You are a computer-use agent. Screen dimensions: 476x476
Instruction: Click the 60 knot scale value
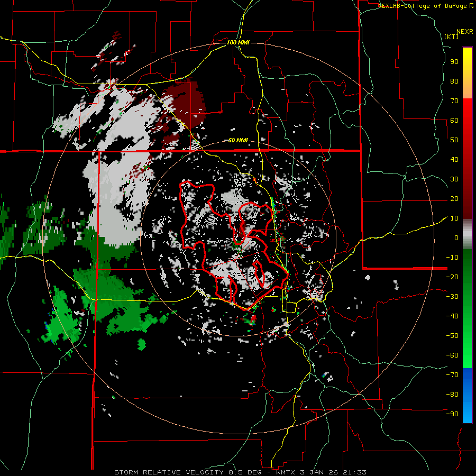coord(454,120)
